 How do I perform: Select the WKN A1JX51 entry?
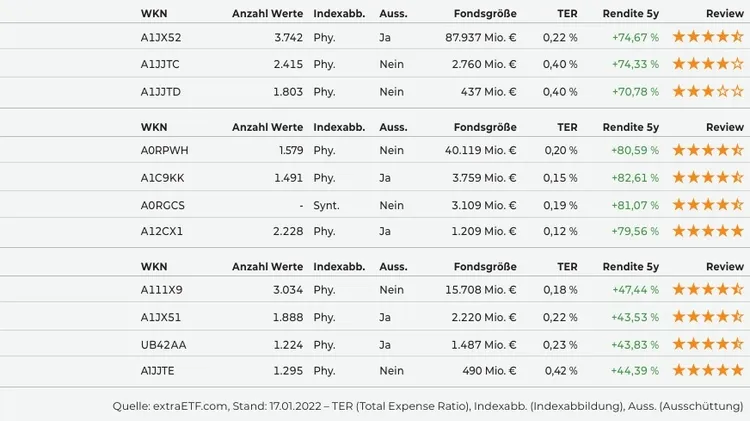[x=161, y=317]
